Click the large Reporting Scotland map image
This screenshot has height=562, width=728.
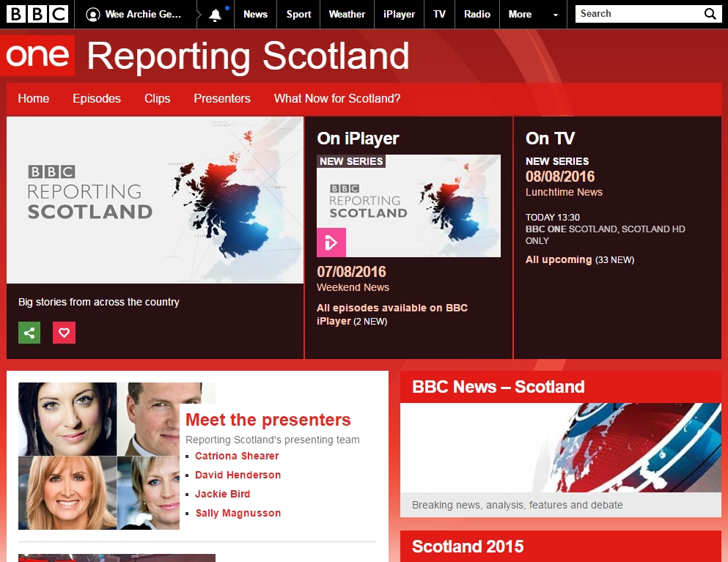pyautogui.click(x=155, y=200)
